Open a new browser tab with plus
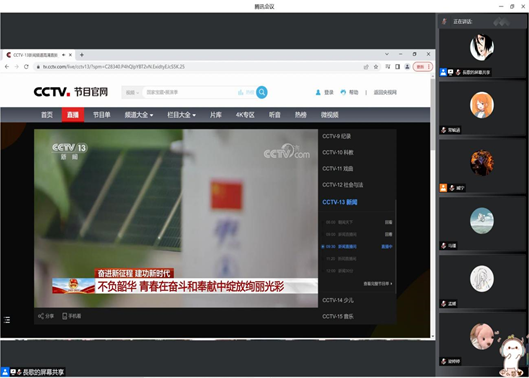 [82, 55]
